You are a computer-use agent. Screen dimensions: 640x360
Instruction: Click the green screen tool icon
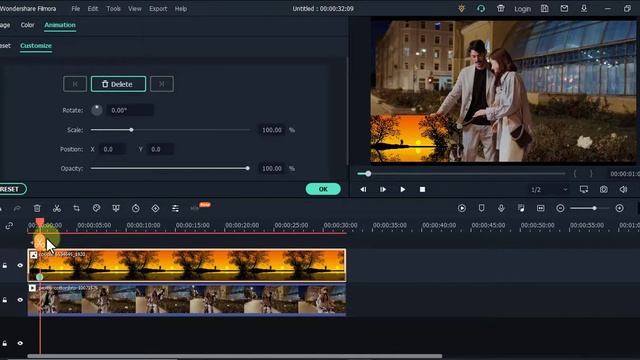tap(116, 208)
